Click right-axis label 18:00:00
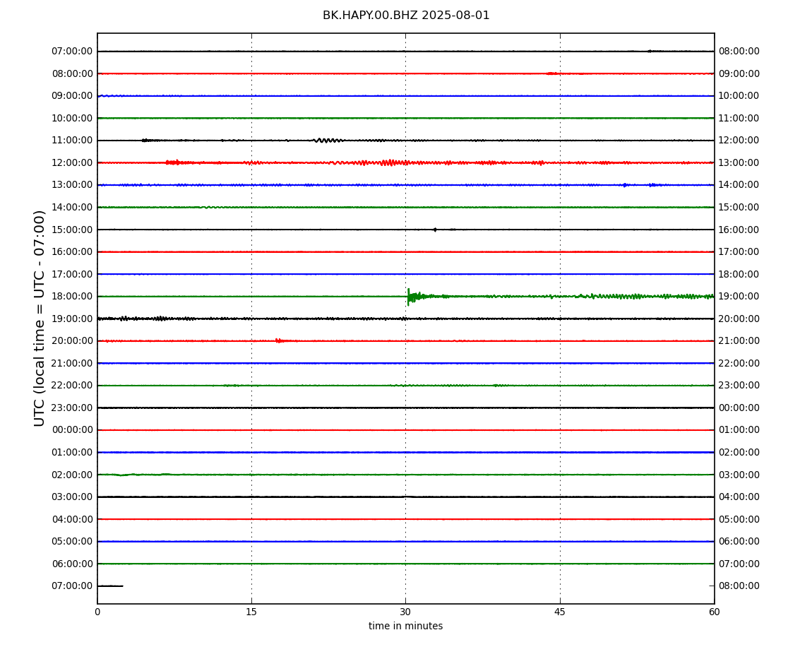This screenshot has width=812, height=671. pos(739,274)
